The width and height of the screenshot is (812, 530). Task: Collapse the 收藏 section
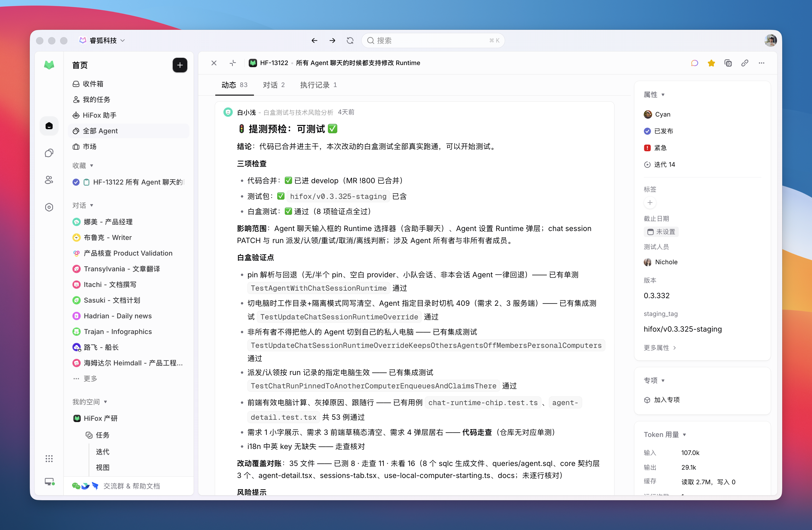tap(83, 165)
